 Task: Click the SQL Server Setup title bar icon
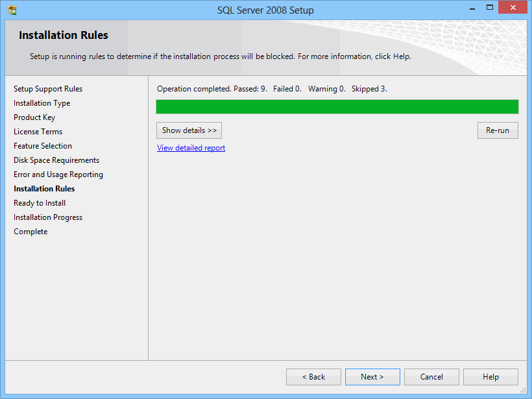12,10
